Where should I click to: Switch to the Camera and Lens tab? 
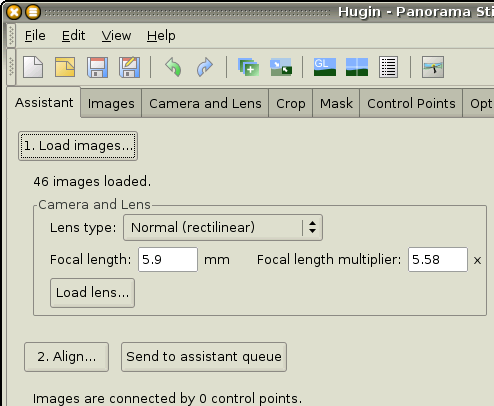(x=205, y=104)
